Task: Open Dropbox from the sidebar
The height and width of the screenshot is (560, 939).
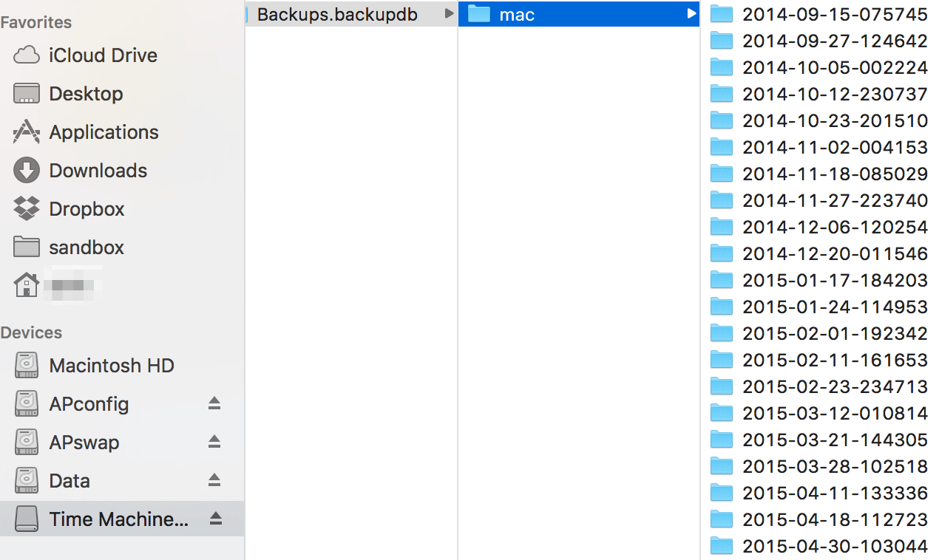Action: pyautogui.click(x=26, y=208)
